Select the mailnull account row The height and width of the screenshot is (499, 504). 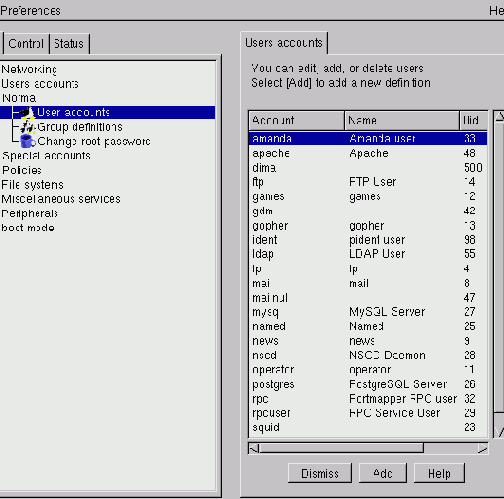coord(368,298)
